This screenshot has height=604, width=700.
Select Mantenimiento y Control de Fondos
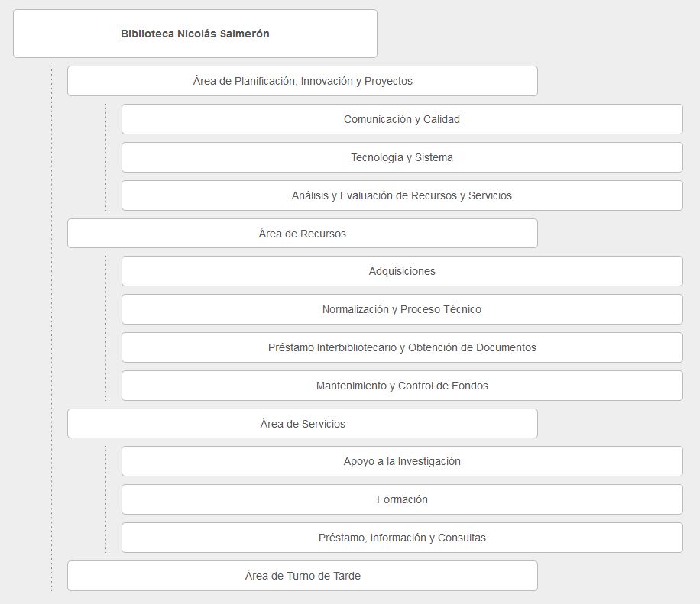pyautogui.click(x=401, y=386)
